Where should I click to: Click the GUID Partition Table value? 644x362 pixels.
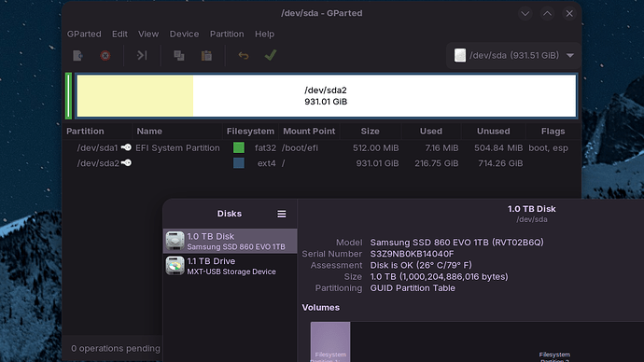pos(413,288)
